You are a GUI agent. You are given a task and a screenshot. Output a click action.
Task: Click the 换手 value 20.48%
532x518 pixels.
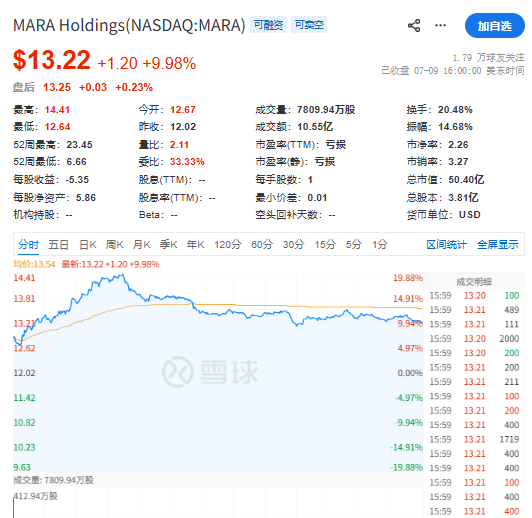pos(455,110)
